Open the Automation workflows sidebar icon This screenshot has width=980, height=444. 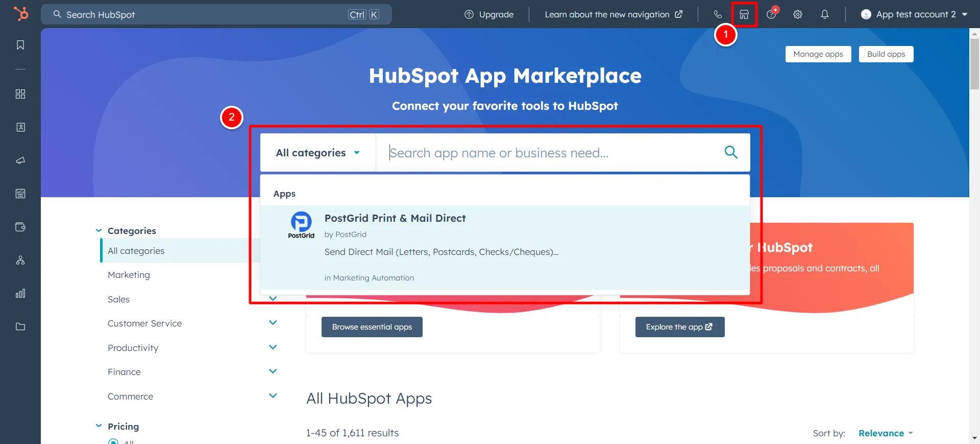click(20, 260)
